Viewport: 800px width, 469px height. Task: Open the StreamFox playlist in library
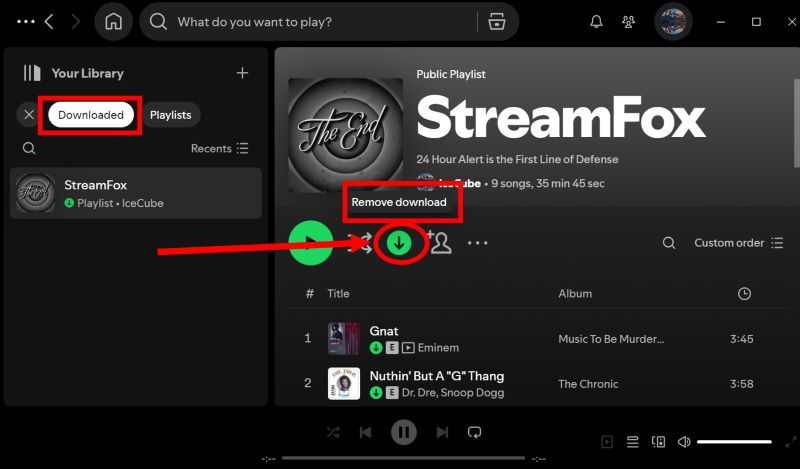click(136, 193)
